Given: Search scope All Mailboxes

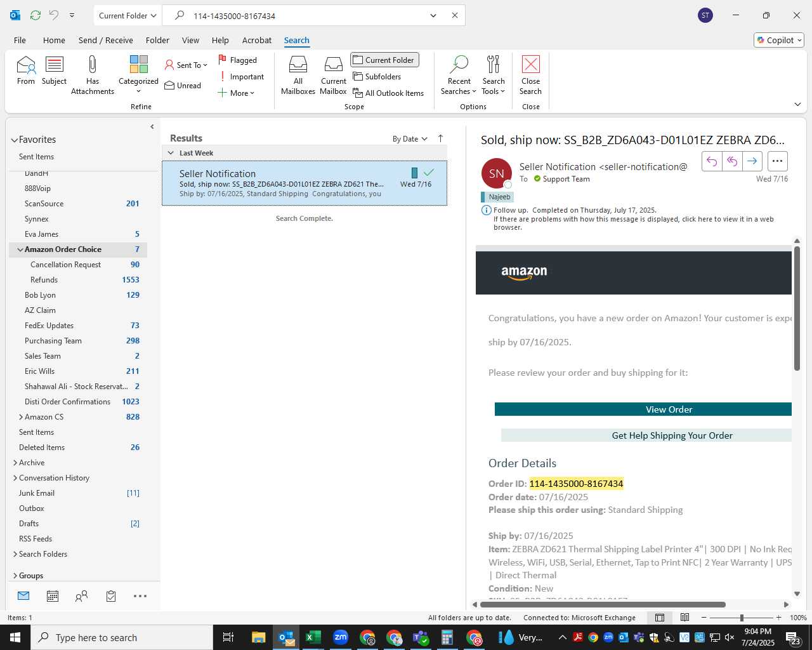Looking at the screenshot, I should [298, 75].
